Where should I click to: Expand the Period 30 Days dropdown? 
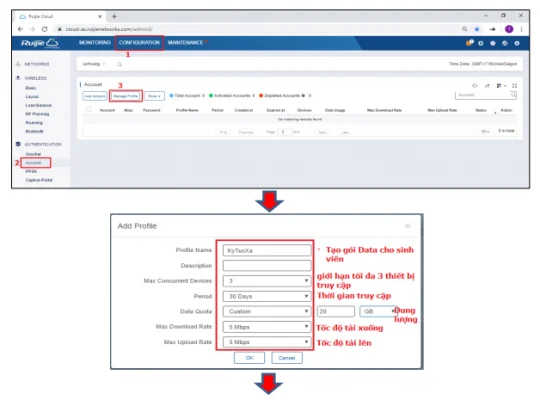click(x=267, y=296)
